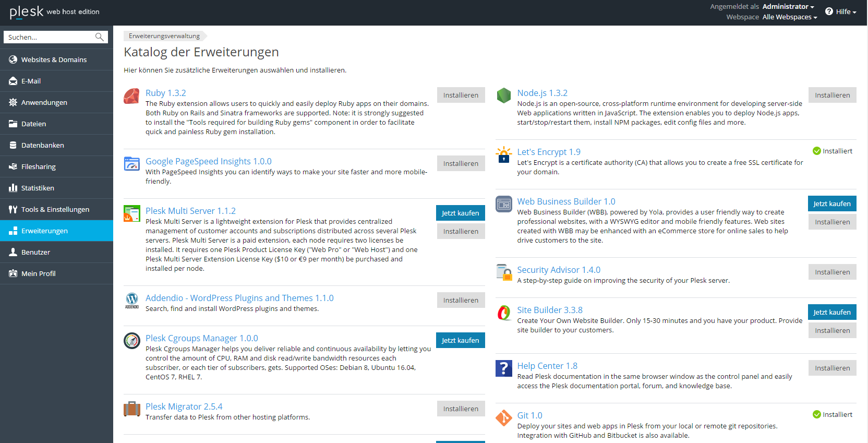Click the search magnifier icon
The width and height of the screenshot is (868, 443).
(x=99, y=37)
